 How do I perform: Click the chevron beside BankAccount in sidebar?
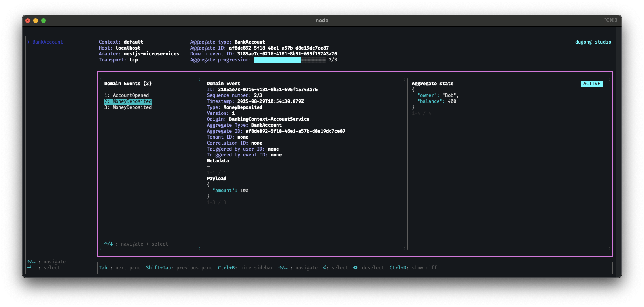click(x=28, y=42)
